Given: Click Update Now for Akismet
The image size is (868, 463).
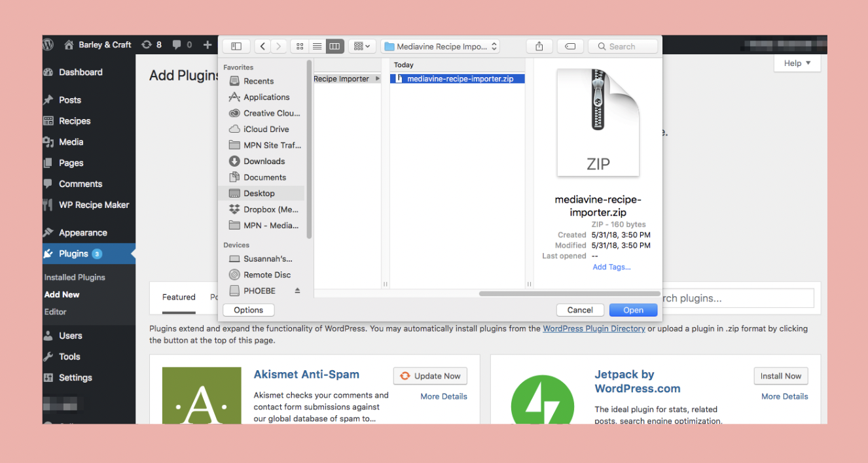Looking at the screenshot, I should [x=430, y=376].
